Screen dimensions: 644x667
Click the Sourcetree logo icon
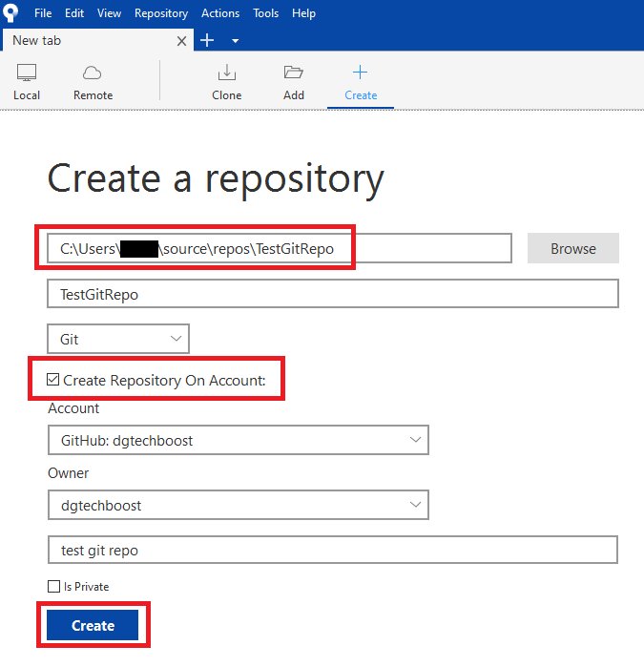12,13
